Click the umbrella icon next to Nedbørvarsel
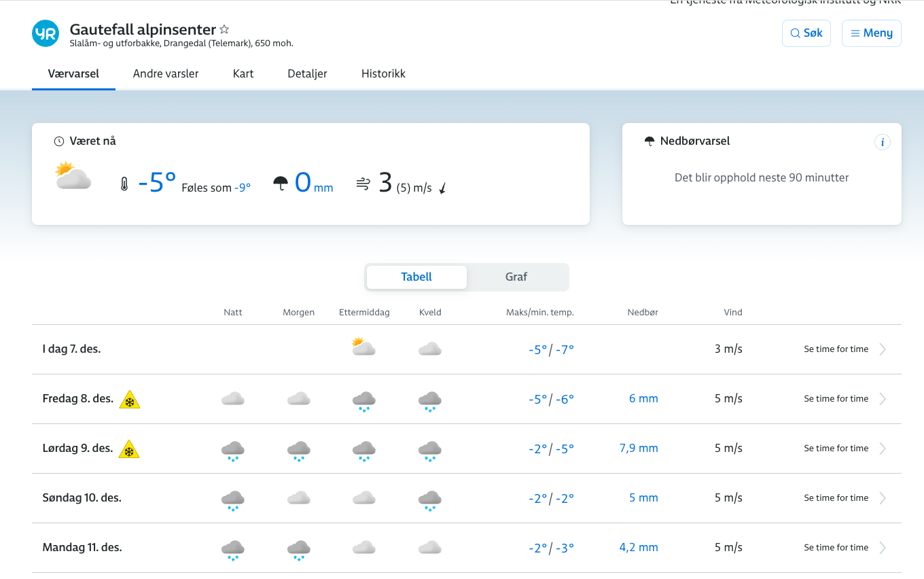The height and width of the screenshot is (579, 924). 650,141
